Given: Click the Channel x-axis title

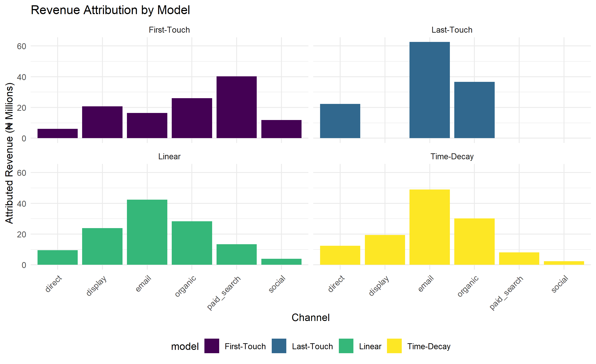Looking at the screenshot, I should tap(311, 317).
